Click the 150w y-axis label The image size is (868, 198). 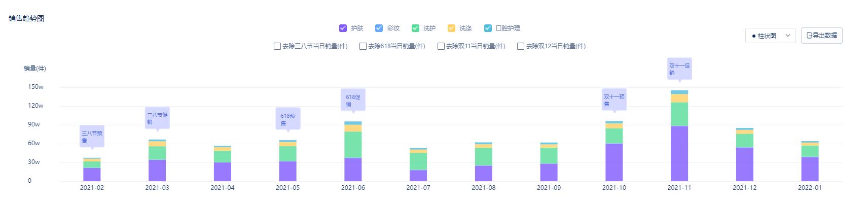click(35, 87)
